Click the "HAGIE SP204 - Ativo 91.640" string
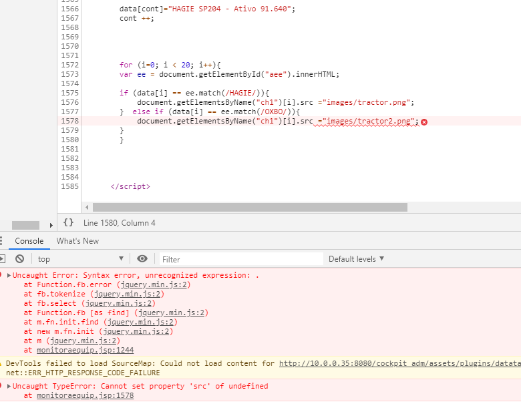This screenshot has height=420, width=521. pos(230,9)
